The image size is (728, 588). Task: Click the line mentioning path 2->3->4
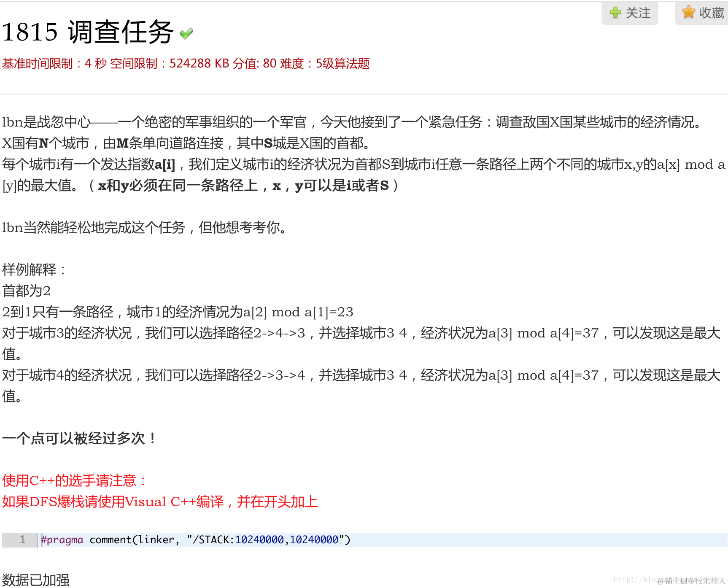[x=361, y=386]
